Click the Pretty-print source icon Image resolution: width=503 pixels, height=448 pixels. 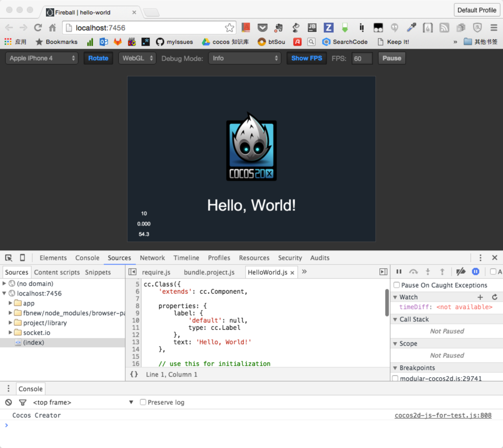pyautogui.click(x=134, y=374)
